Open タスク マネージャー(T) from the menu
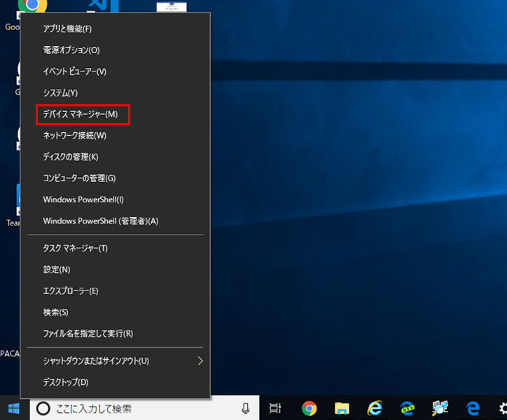The height and width of the screenshot is (420, 507). [75, 248]
